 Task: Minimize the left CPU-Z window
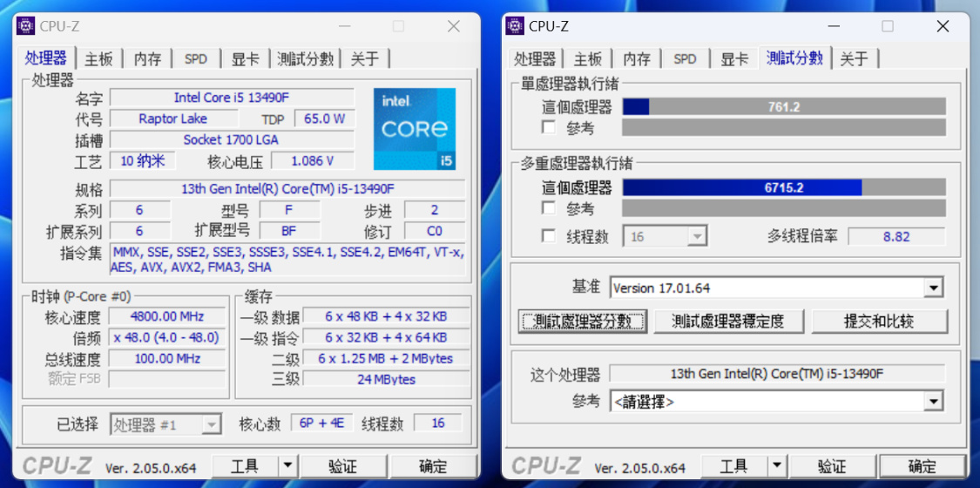pos(344,26)
